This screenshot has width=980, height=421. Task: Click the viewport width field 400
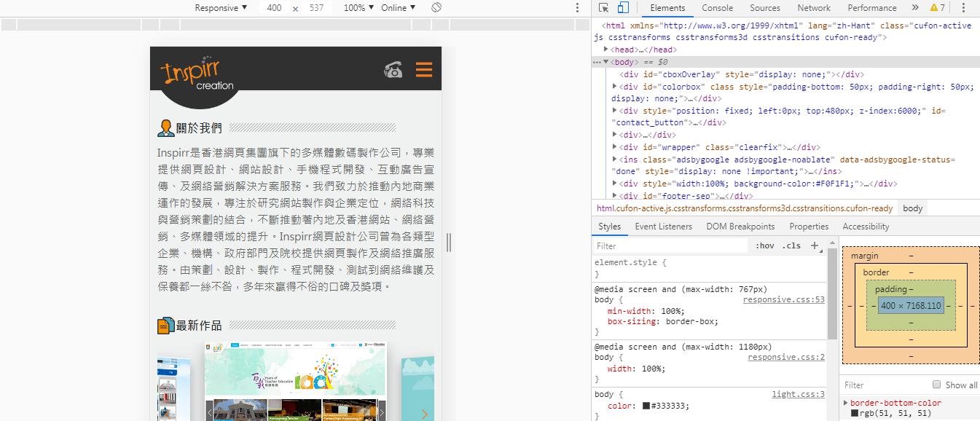pos(274,8)
